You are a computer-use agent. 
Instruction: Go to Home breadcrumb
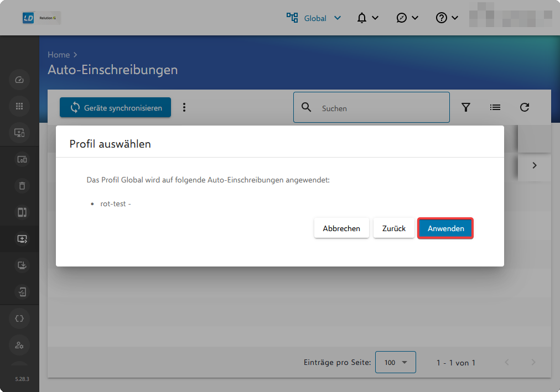point(59,55)
